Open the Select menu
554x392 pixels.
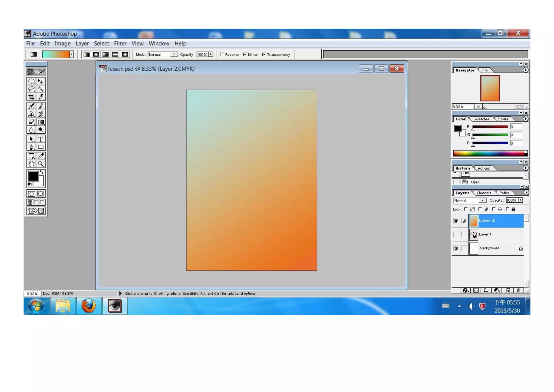coord(101,44)
